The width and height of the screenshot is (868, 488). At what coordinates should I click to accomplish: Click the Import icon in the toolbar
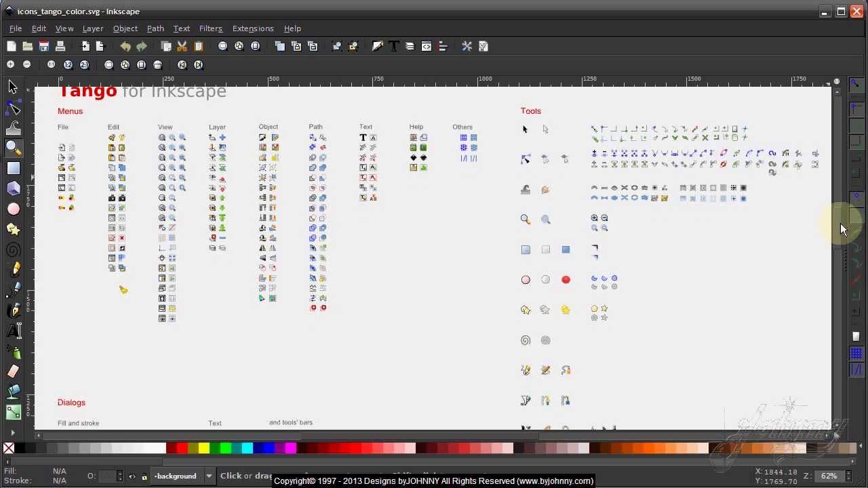click(x=85, y=46)
